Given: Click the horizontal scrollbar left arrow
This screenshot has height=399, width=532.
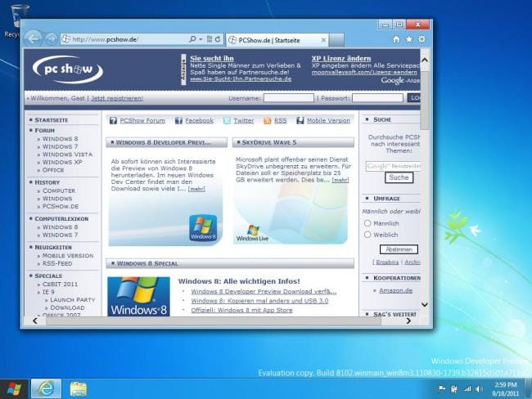Looking at the screenshot, I should coord(35,321).
